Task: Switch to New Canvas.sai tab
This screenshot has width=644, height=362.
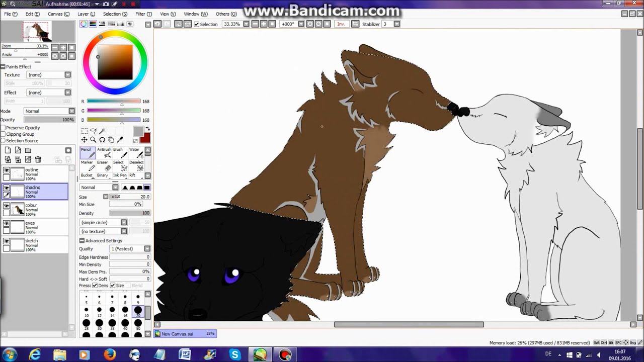Action: (x=185, y=333)
